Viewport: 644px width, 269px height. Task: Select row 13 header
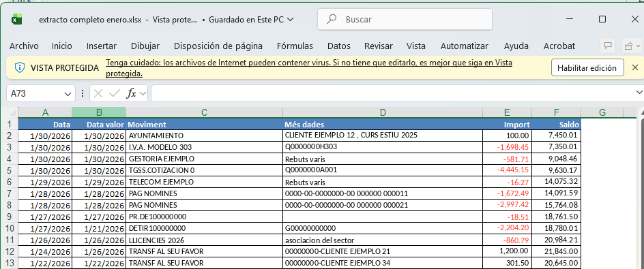(10, 263)
